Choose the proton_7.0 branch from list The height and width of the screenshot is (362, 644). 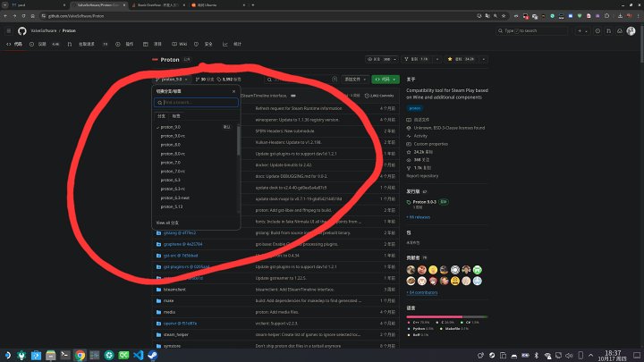[171, 163]
